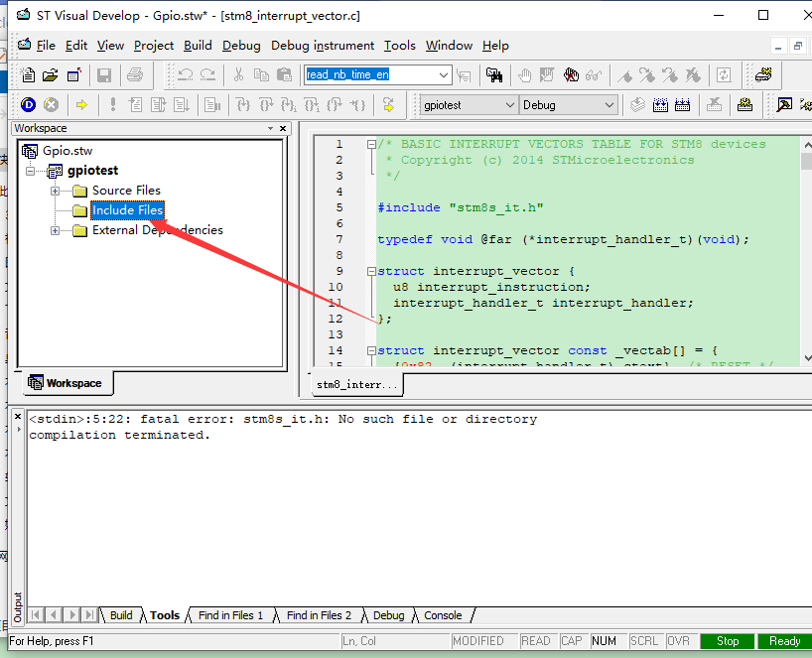Click the fatal error line in output

coord(283,420)
